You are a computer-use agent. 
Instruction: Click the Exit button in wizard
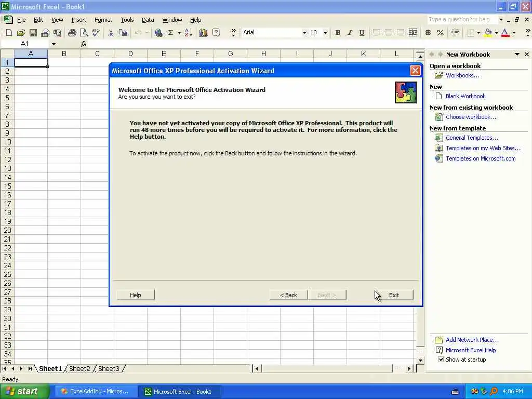[394, 295]
